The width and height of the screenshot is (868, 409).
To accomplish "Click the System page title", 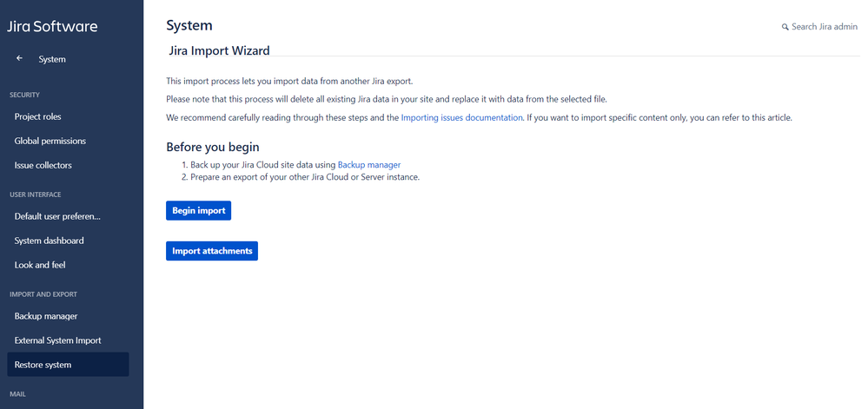I will tap(189, 25).
